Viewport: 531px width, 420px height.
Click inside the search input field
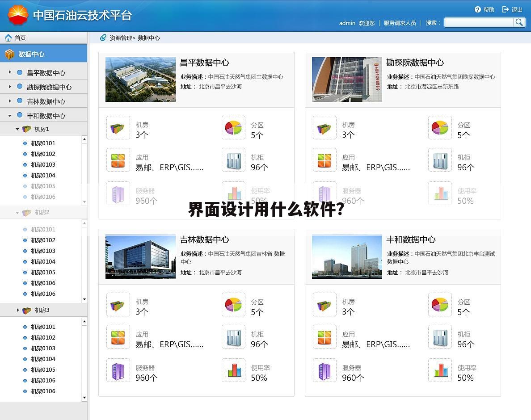pos(478,22)
